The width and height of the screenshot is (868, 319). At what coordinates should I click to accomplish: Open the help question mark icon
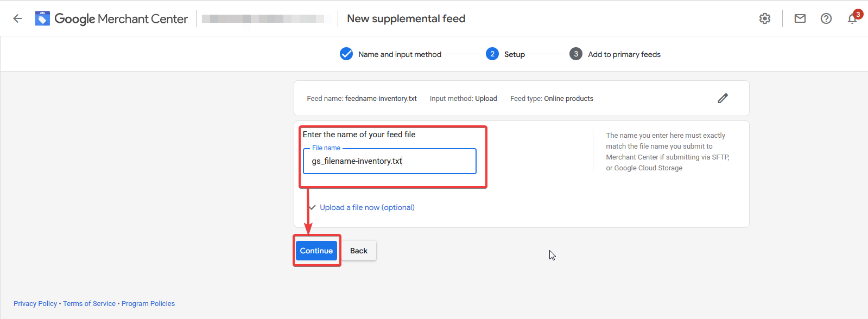click(x=826, y=18)
